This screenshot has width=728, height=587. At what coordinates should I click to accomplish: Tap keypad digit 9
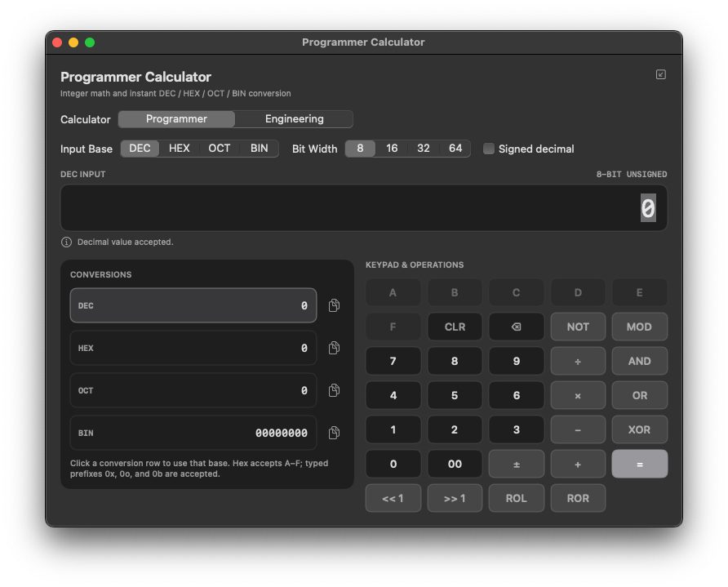coord(517,361)
